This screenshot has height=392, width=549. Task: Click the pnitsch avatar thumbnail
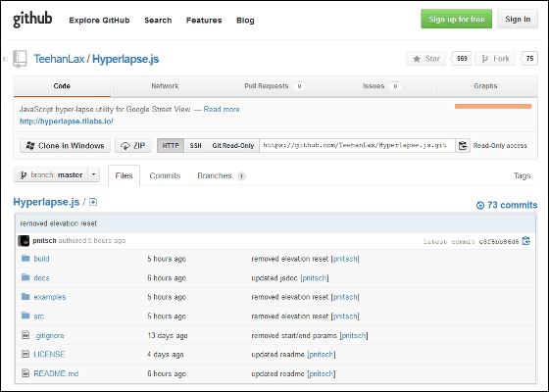point(24,241)
